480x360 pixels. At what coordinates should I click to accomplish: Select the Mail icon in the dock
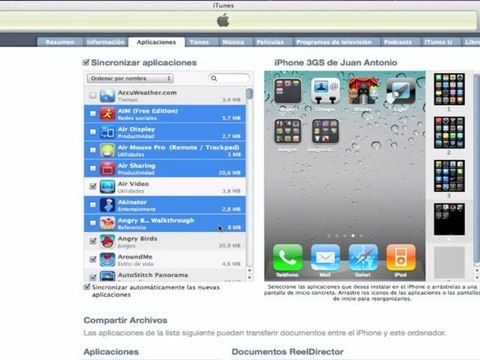(325, 257)
